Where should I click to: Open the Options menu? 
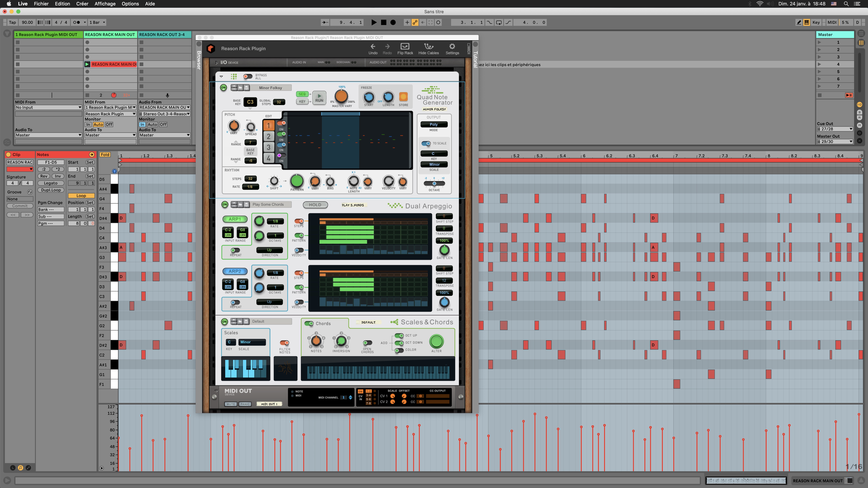click(x=130, y=4)
